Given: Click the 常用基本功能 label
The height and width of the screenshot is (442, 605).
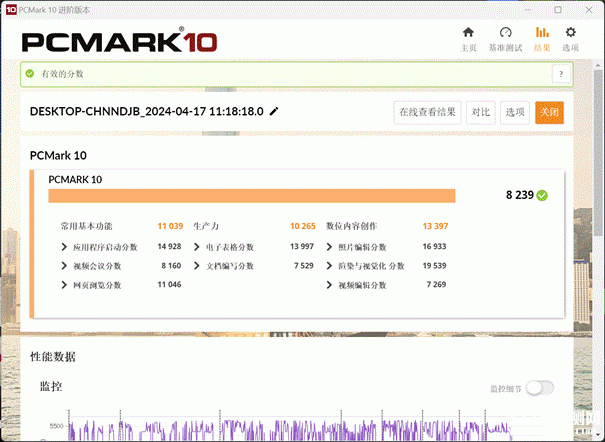Looking at the screenshot, I should click(x=86, y=226).
